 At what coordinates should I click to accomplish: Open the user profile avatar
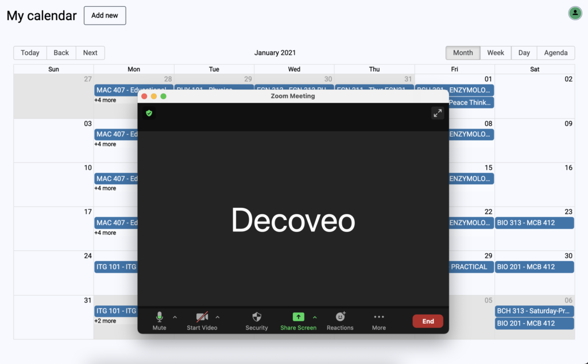[575, 13]
